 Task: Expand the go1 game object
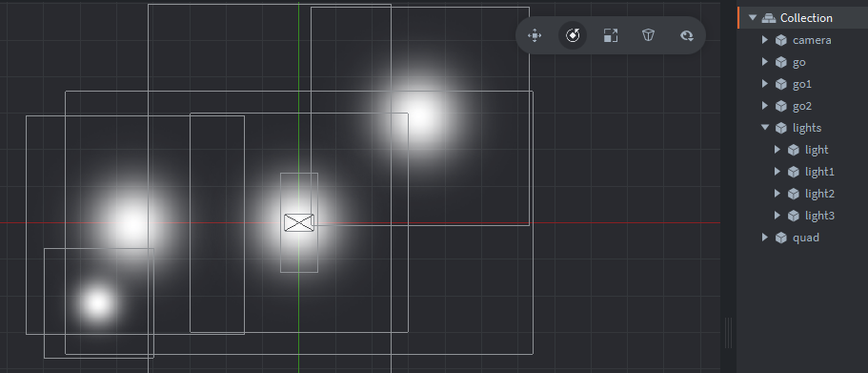tap(765, 84)
